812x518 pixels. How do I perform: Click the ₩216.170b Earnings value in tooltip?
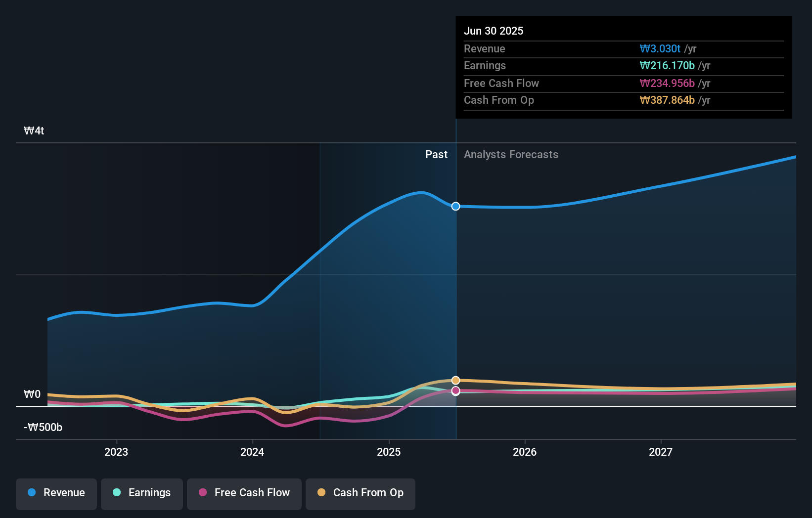pos(667,65)
